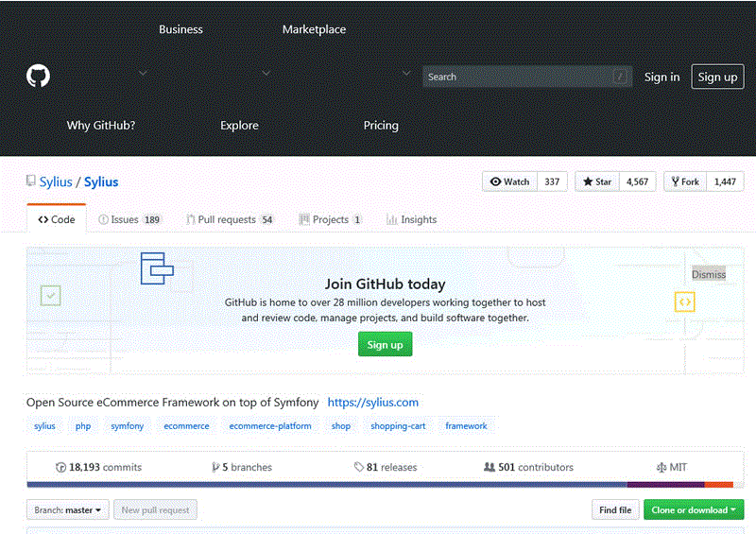Open the https://sylius.com link
Viewport: 756px width, 534px height.
click(372, 402)
